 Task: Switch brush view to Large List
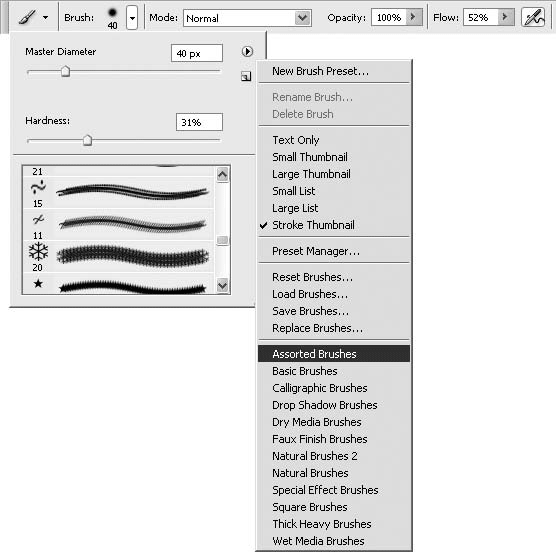point(295,208)
